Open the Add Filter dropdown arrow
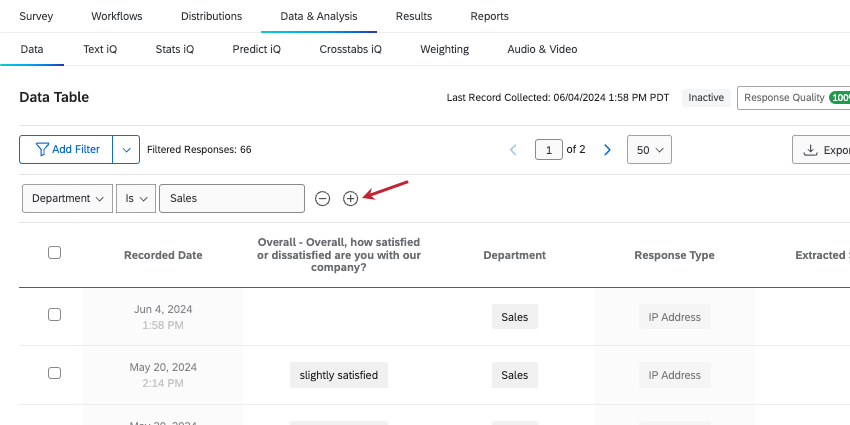Image resolution: width=850 pixels, height=425 pixels. click(126, 150)
